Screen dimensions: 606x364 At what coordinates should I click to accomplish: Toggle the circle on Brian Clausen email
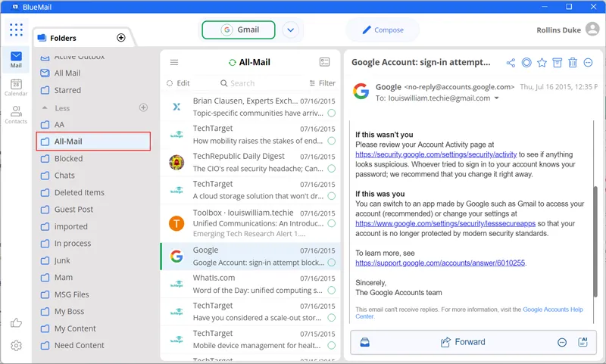click(331, 113)
